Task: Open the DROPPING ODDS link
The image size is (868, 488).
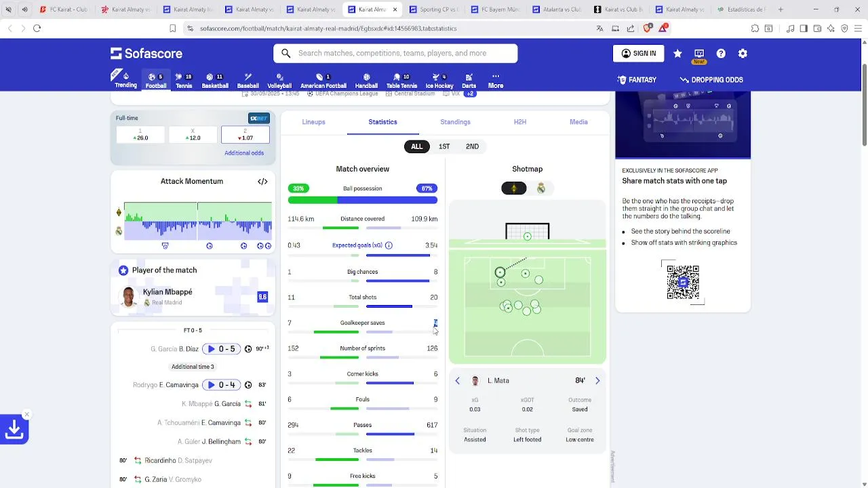Action: coord(711,80)
